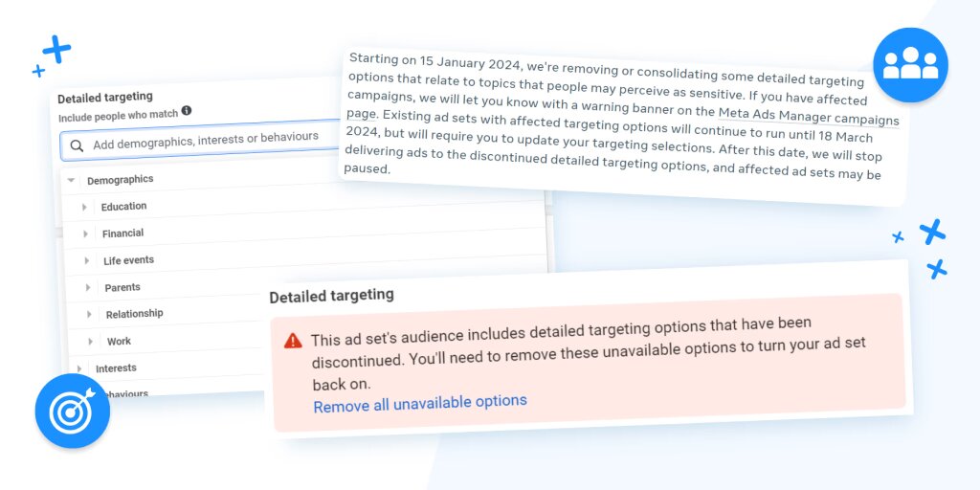Viewport: 980px width, 490px height.
Task: Click the red warning triangle icon
Action: click(x=293, y=341)
